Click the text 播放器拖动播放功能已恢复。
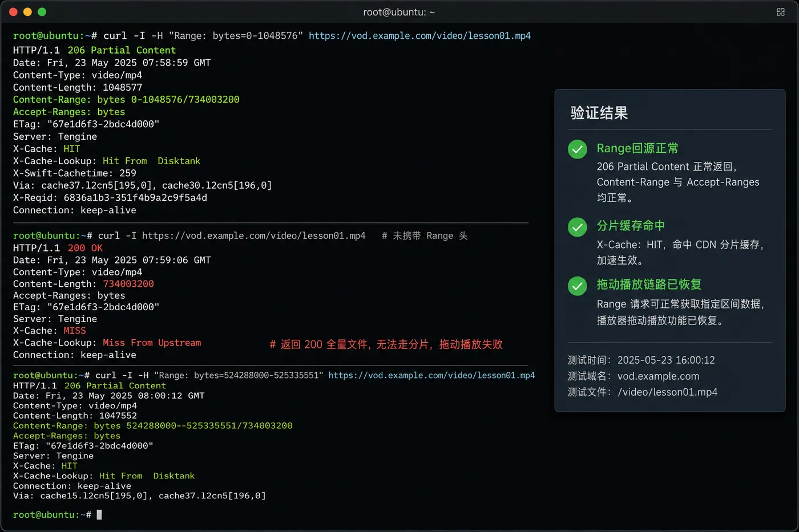Image resolution: width=799 pixels, height=532 pixels. tap(661, 320)
